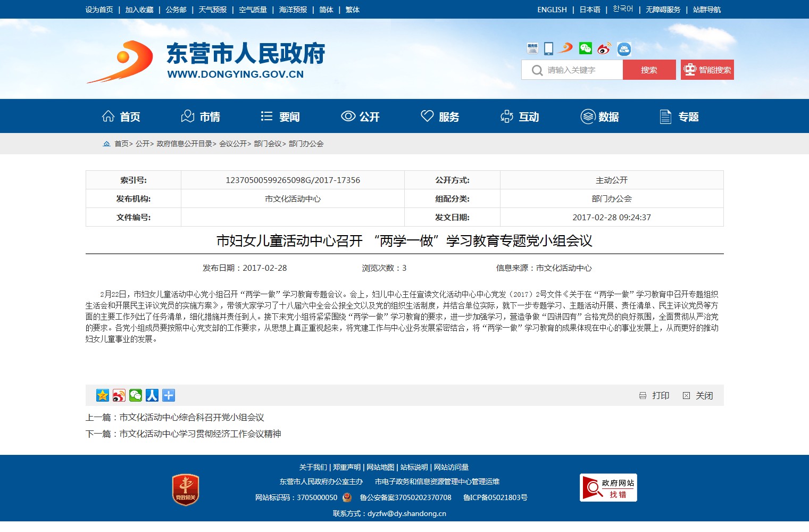This screenshot has height=532, width=809.
Task: Click the 国务院 State Council icon
Action: coord(532,48)
